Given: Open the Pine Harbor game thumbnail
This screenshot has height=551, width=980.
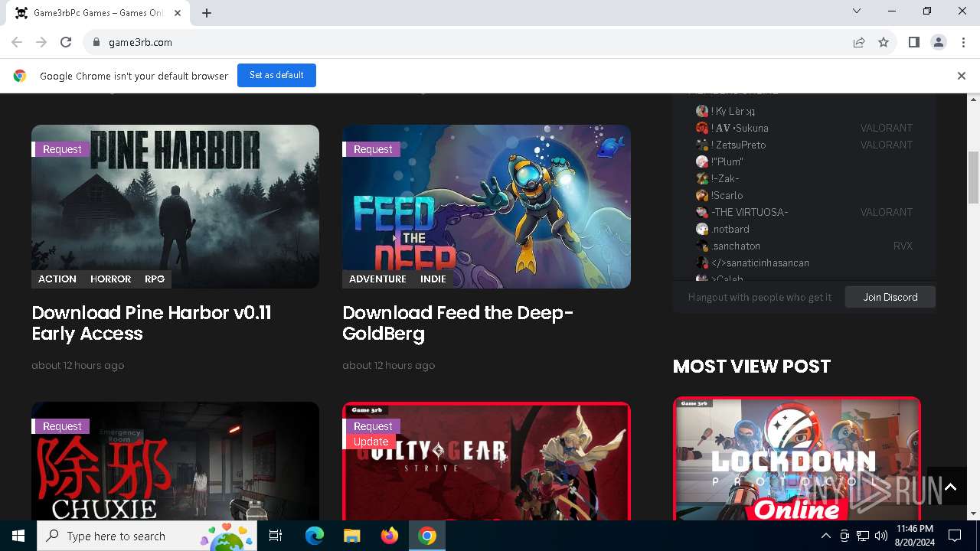Looking at the screenshot, I should tap(175, 207).
